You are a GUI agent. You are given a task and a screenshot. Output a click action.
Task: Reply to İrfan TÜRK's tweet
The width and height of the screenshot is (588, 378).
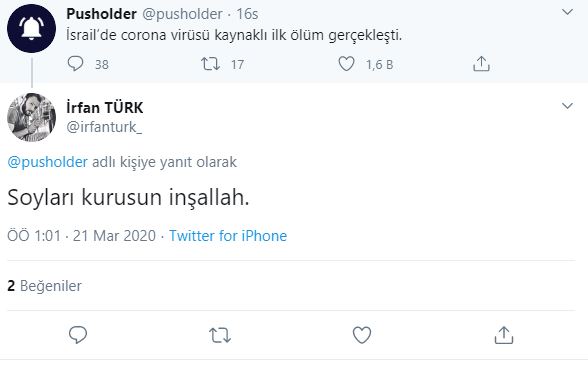(x=78, y=334)
